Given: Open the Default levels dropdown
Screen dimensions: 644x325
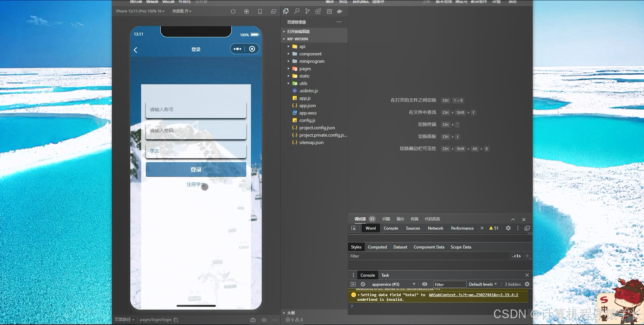Looking at the screenshot, I should coord(483,284).
